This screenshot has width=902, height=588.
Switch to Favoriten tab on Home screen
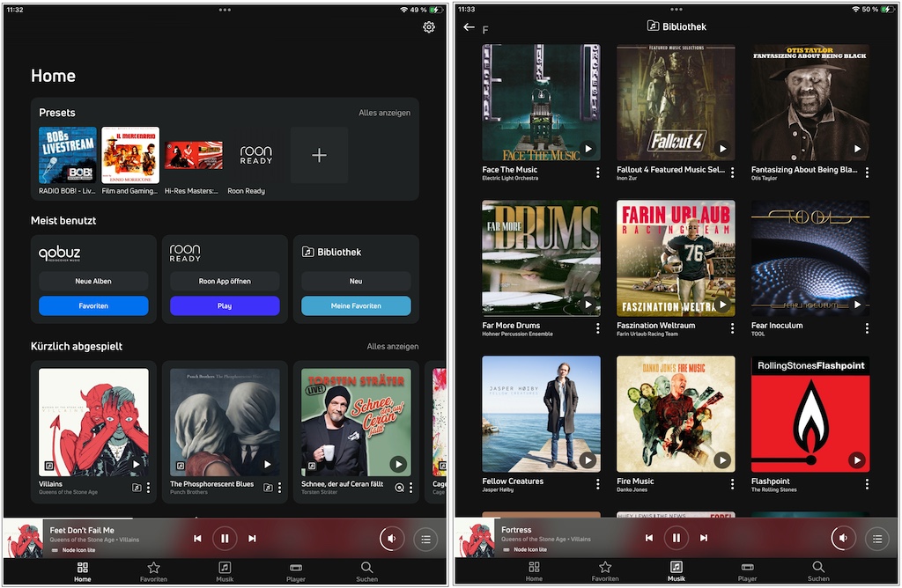click(153, 572)
